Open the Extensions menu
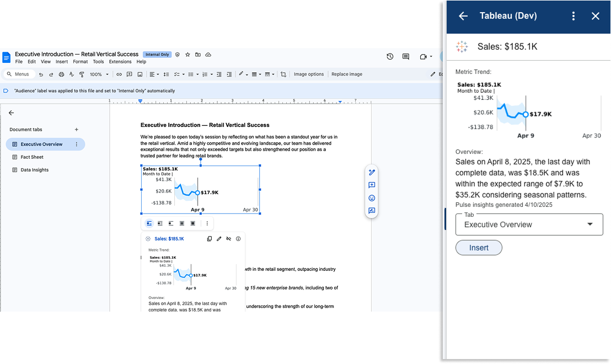Image resolution: width=611 pixels, height=364 pixels. tap(120, 62)
